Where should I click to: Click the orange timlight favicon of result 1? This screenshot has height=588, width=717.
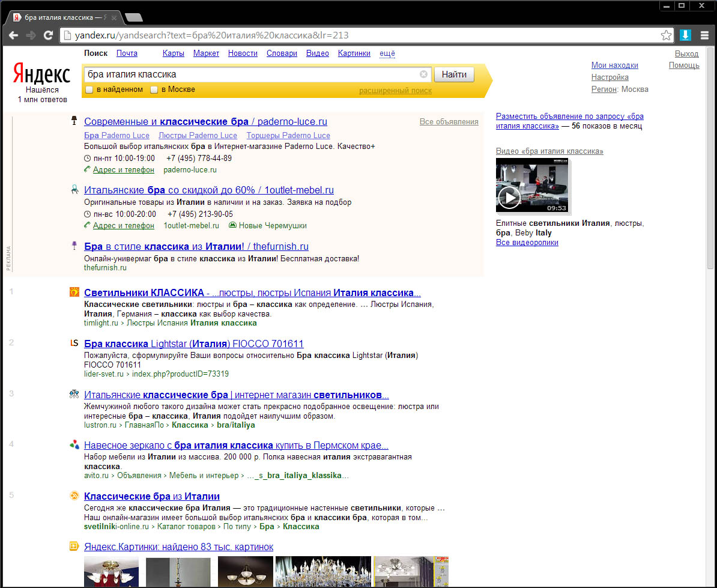74,292
